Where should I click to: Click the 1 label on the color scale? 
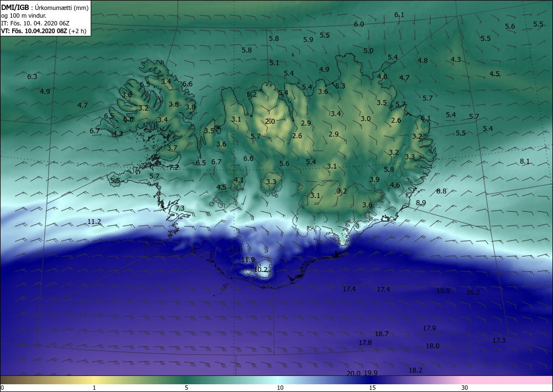pyautogui.click(x=94, y=388)
